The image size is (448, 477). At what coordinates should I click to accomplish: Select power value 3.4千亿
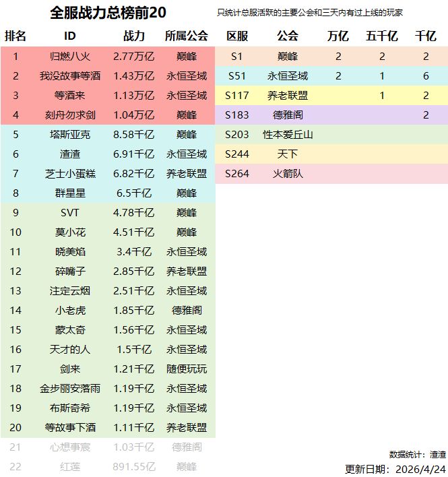click(134, 252)
